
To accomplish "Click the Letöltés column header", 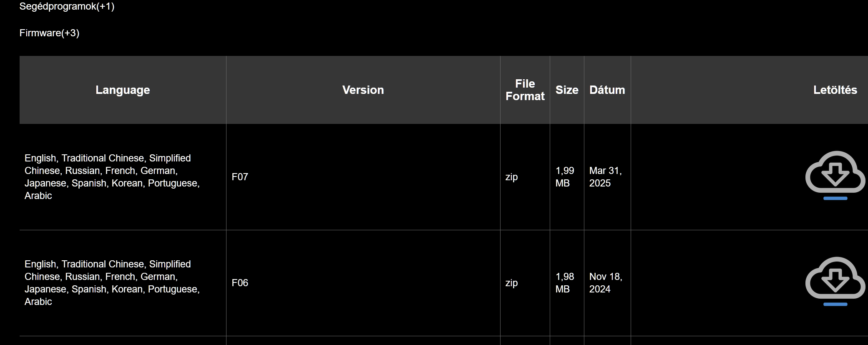I will point(835,90).
